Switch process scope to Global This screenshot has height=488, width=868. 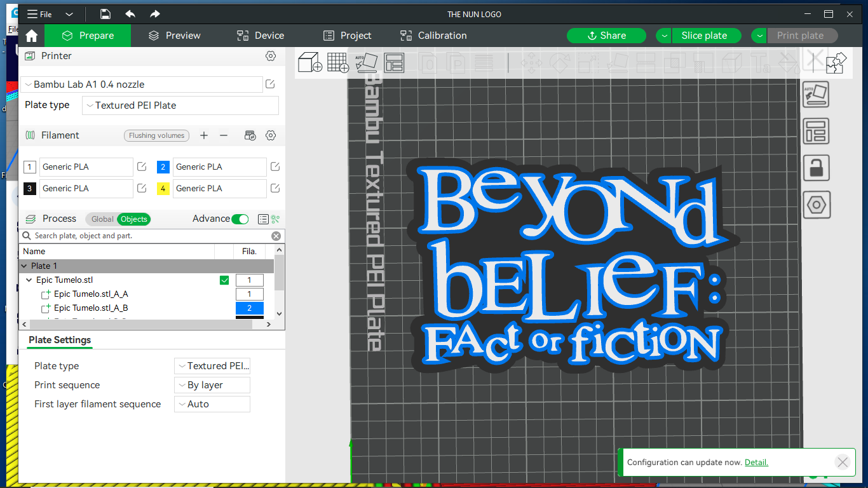pos(102,219)
